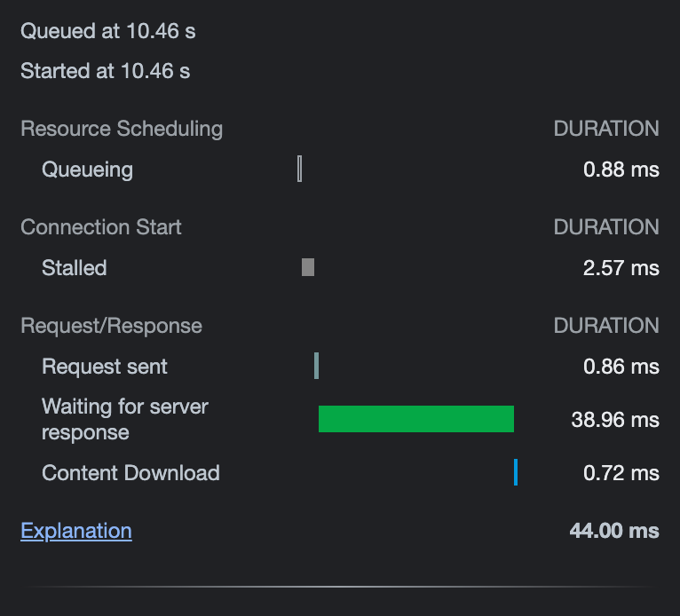Click the Request sent timing bar
The height and width of the screenshot is (616, 680).
coord(317,366)
